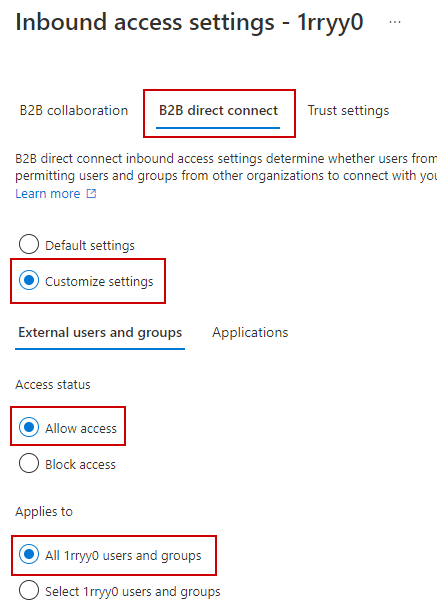Select the Default settings radio button
The width and height of the screenshot is (437, 610).
coord(29,244)
